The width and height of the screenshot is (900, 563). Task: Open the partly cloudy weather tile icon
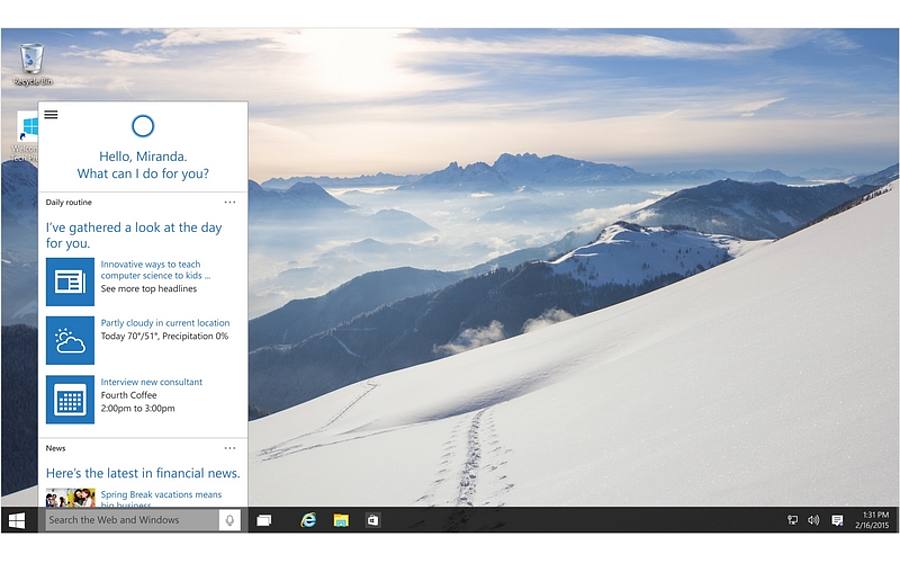point(70,340)
